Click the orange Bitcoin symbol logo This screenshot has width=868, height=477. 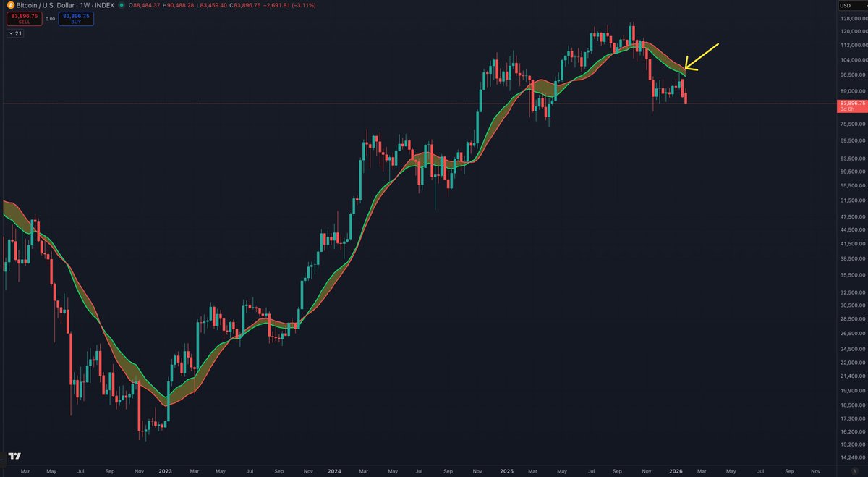coord(11,5)
